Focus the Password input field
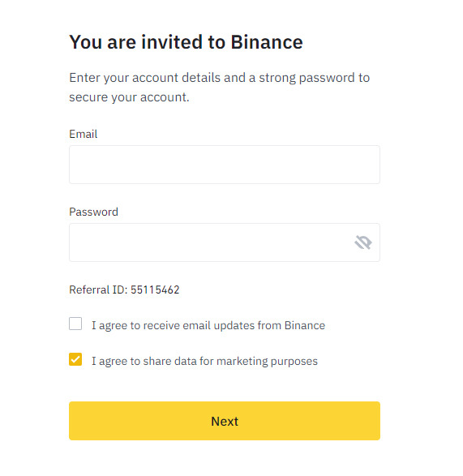 point(225,242)
